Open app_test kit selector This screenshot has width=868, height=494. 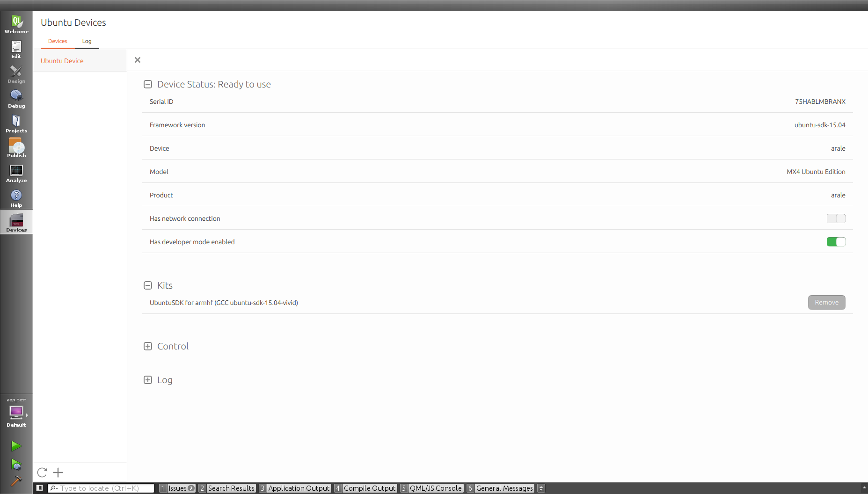pyautogui.click(x=16, y=413)
